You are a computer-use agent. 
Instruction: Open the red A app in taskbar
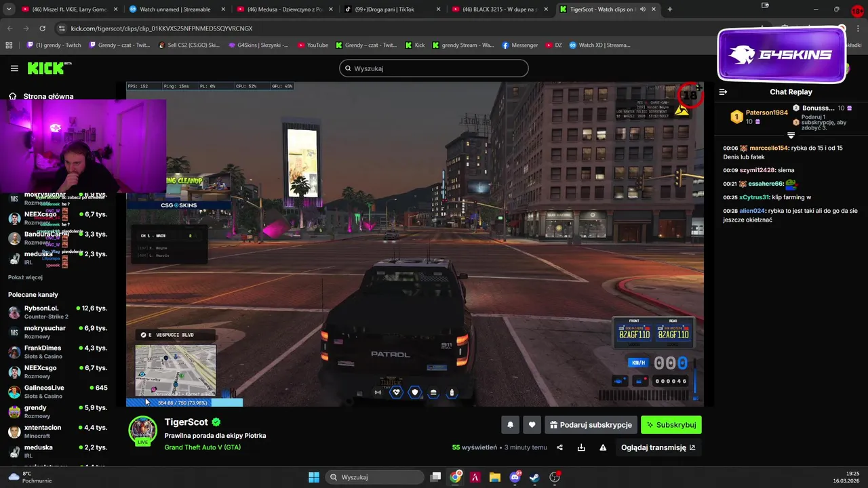pos(475,477)
